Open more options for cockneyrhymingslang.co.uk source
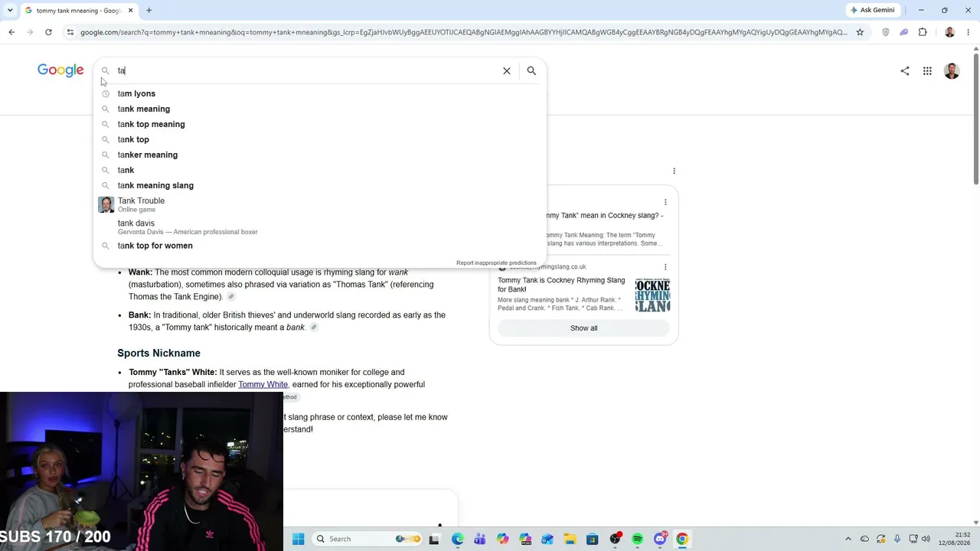 pos(665,267)
